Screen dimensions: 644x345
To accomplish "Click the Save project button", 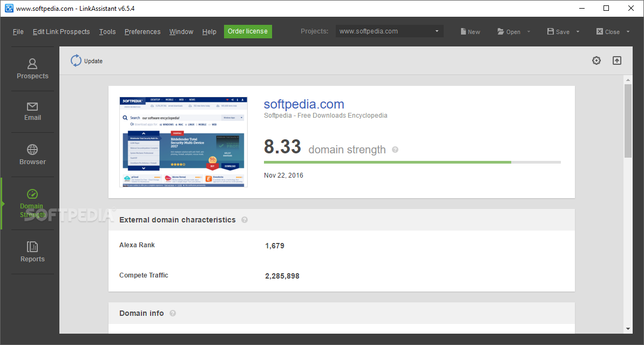I will (558, 32).
